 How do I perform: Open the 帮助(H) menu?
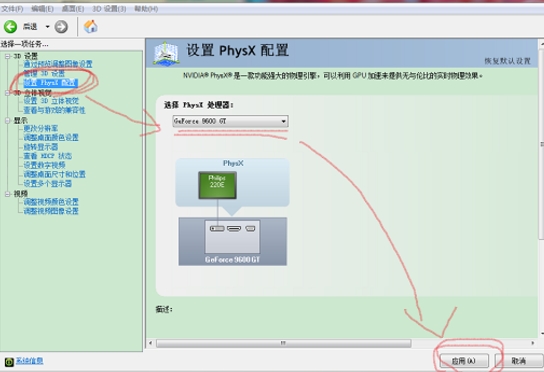point(146,9)
